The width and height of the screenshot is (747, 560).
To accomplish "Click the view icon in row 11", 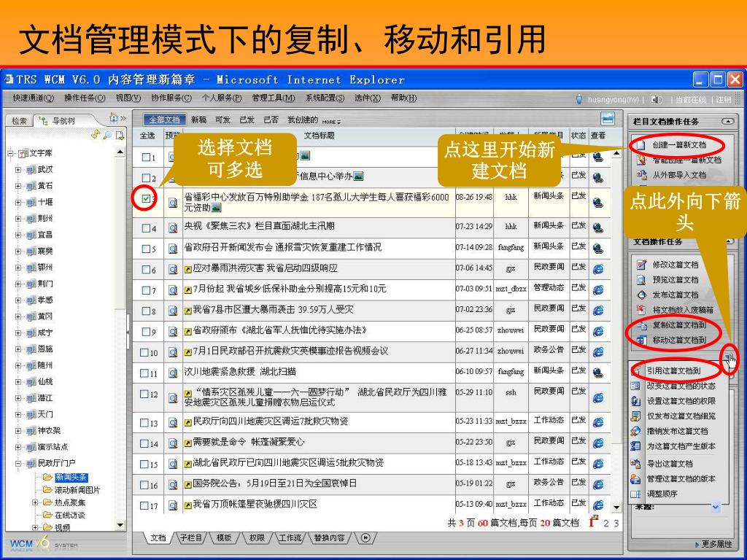I will click(598, 373).
